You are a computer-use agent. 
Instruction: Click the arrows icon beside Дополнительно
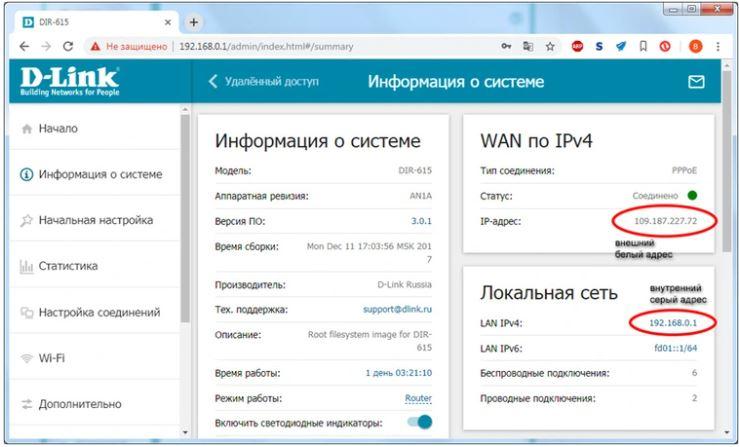pos(26,404)
